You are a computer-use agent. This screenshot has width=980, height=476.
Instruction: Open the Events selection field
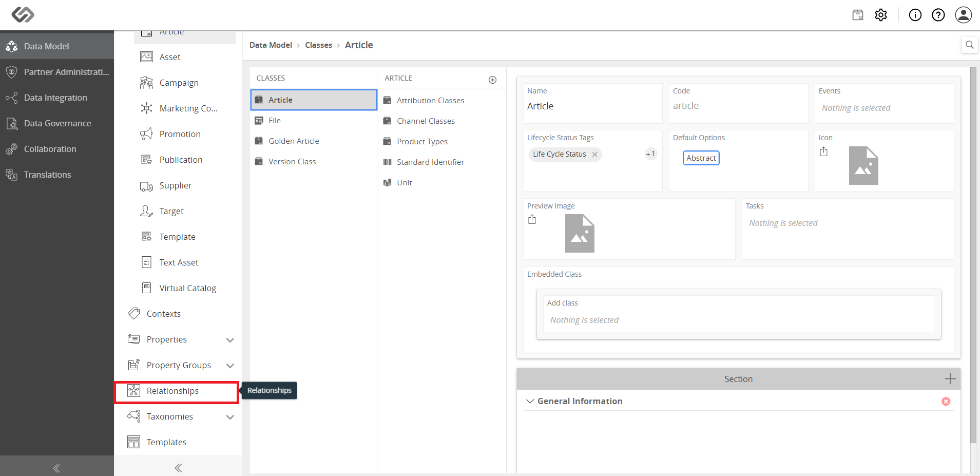[x=884, y=108]
